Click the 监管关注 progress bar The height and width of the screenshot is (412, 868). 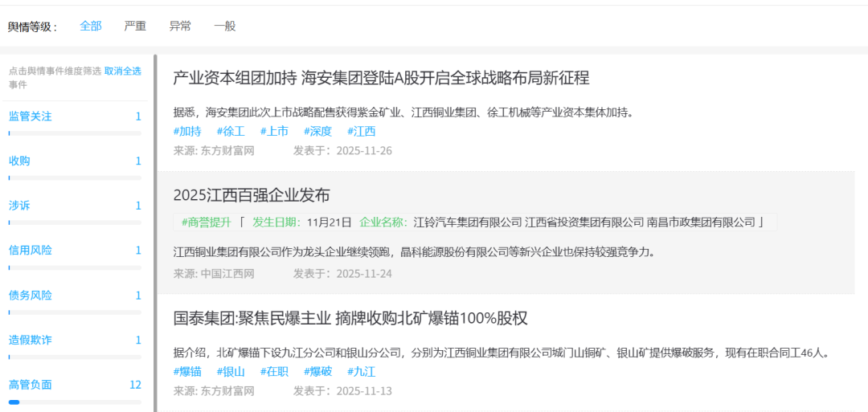[75, 133]
